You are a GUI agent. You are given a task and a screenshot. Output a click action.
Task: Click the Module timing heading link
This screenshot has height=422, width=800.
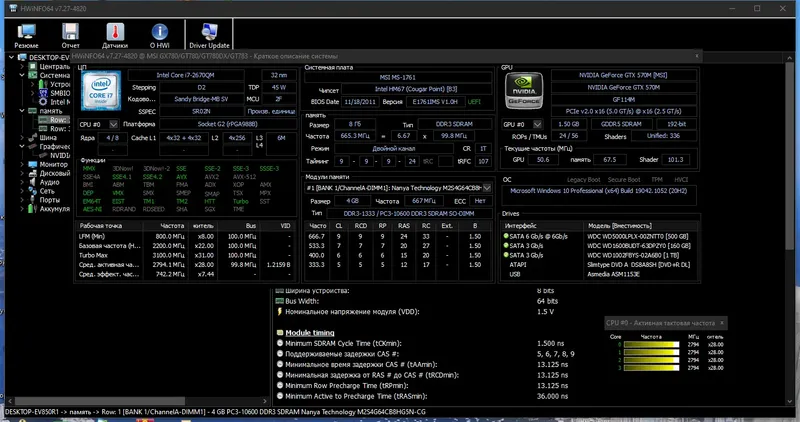click(310, 333)
